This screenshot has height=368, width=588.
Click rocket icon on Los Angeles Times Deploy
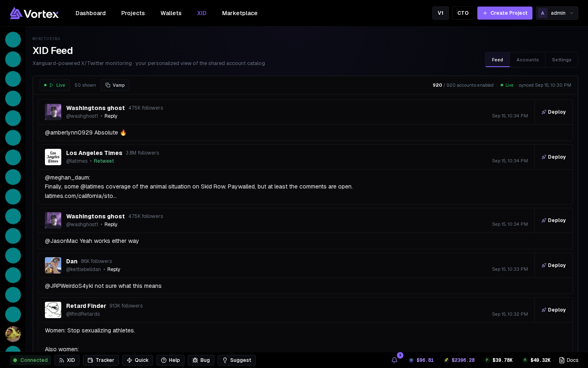point(544,157)
